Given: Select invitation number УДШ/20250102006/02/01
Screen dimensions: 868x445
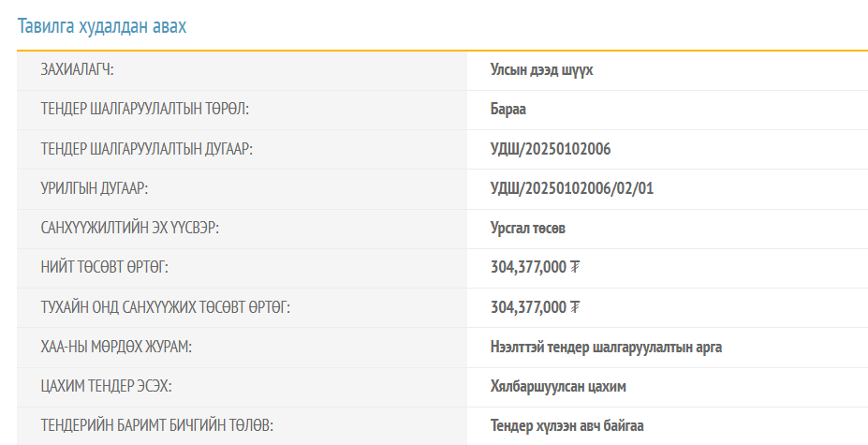Looking at the screenshot, I should 572,188.
